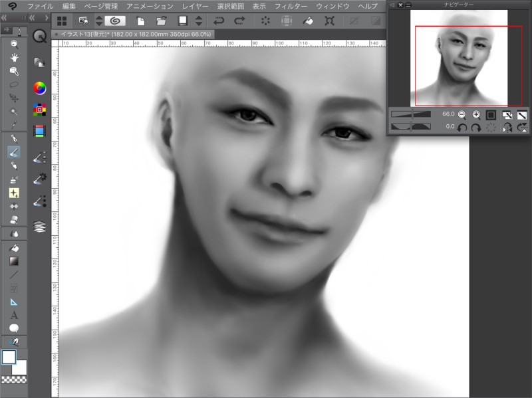Viewport: 532px width, 398px height.
Task: Open the Material palette icon
Action: (x=40, y=62)
